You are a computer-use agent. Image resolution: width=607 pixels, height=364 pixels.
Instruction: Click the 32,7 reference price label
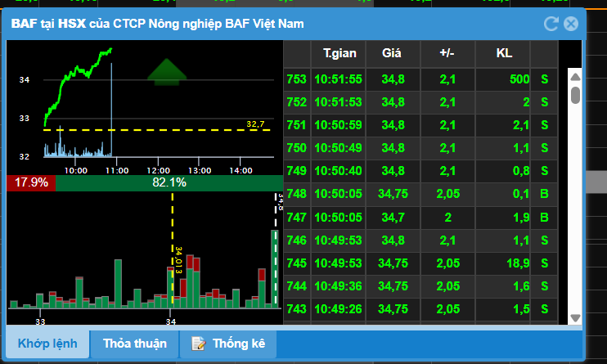click(x=255, y=124)
